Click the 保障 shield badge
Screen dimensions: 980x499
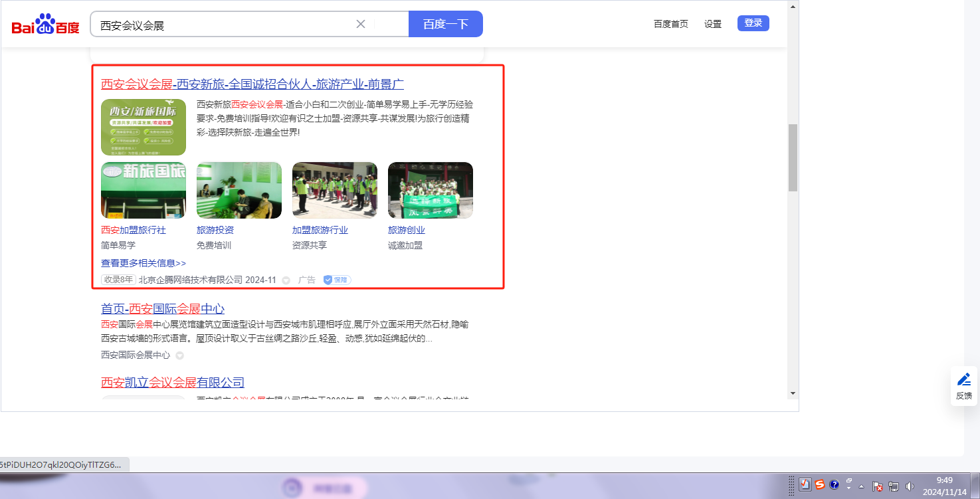(337, 280)
